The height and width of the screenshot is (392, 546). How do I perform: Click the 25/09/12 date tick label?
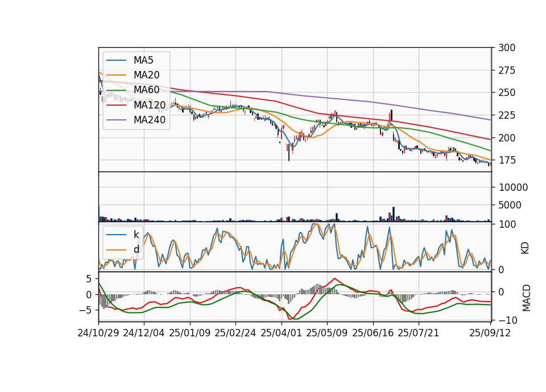pyautogui.click(x=490, y=333)
